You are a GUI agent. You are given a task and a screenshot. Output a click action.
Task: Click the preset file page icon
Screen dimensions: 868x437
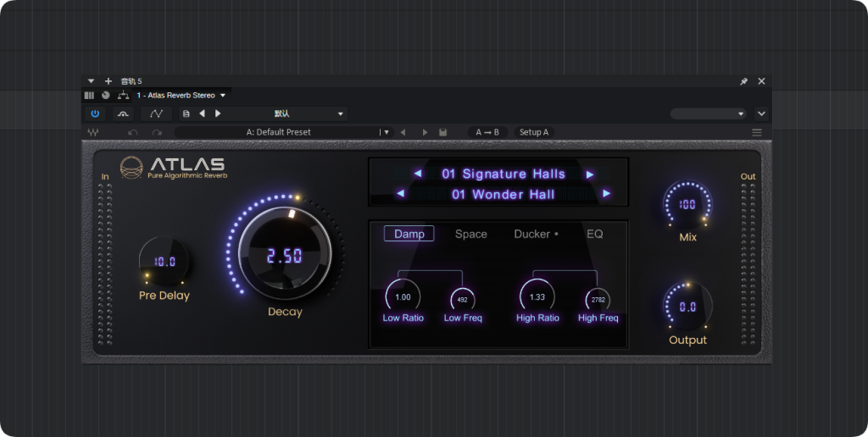coord(186,114)
